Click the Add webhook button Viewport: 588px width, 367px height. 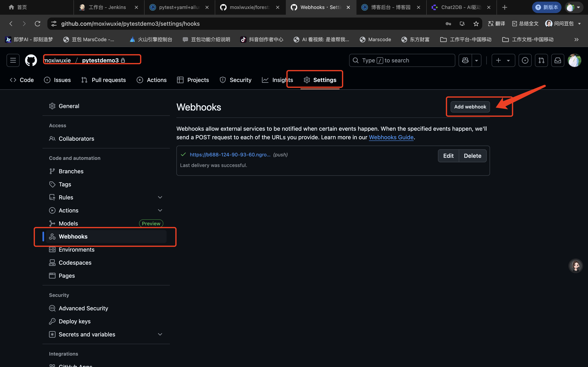[x=470, y=107]
